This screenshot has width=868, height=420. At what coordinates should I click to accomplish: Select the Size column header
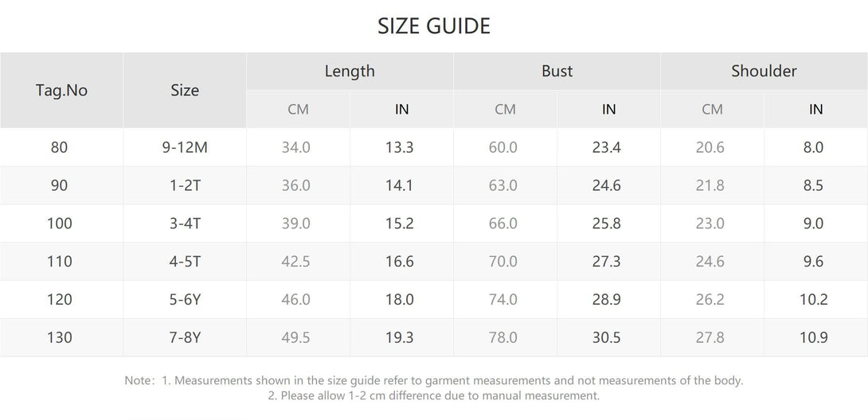(x=185, y=90)
